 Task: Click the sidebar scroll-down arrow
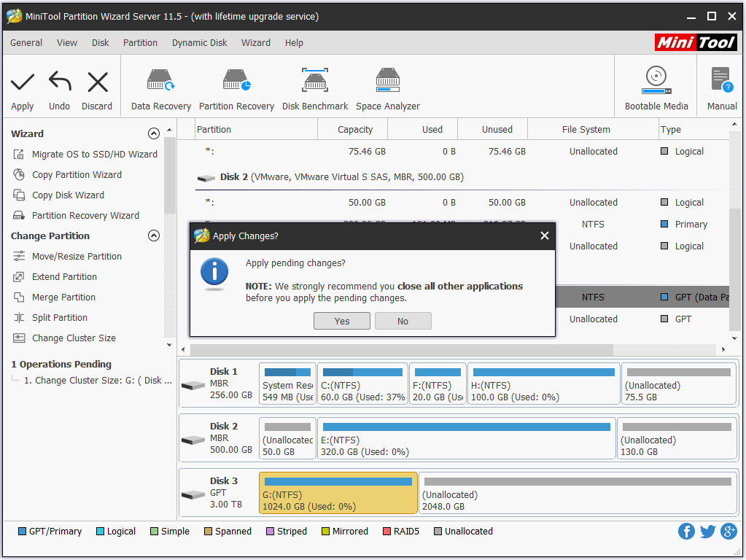[169, 345]
